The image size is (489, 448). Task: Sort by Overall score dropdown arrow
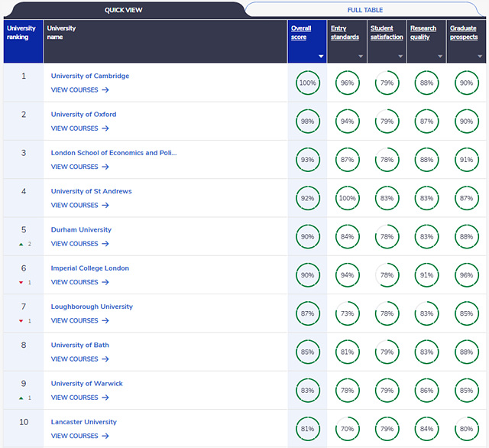[x=321, y=57]
